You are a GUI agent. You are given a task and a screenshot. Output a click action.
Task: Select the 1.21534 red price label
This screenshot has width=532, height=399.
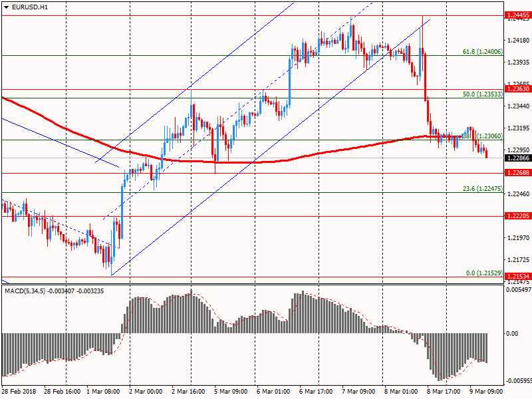518,276
